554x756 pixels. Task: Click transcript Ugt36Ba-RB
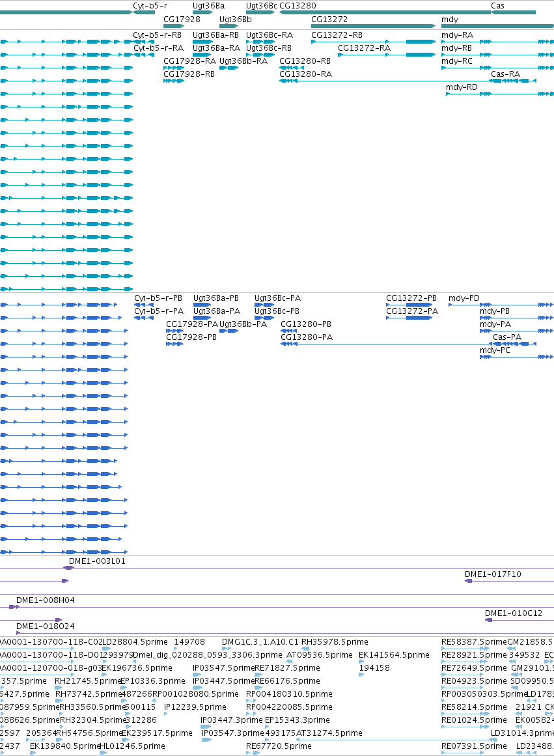click(x=215, y=35)
